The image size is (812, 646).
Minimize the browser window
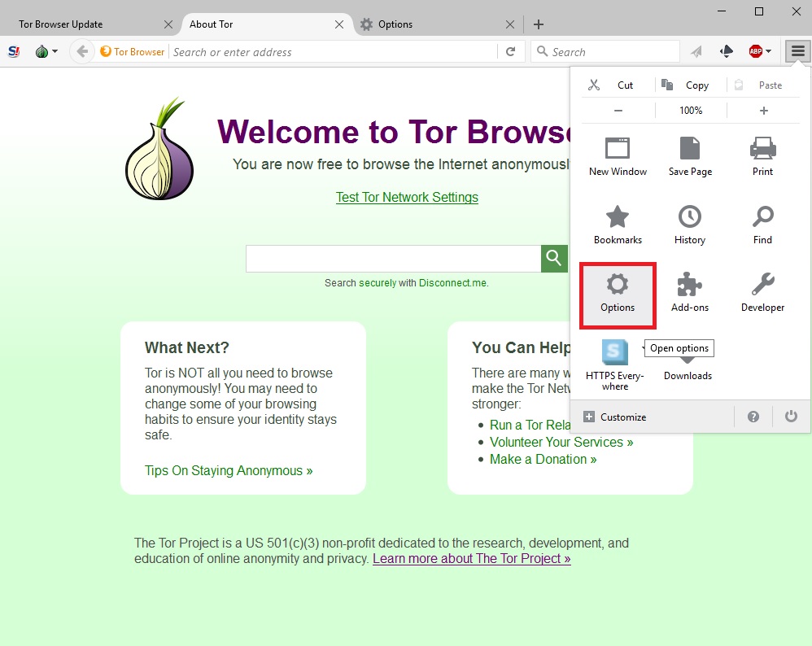pos(722,11)
